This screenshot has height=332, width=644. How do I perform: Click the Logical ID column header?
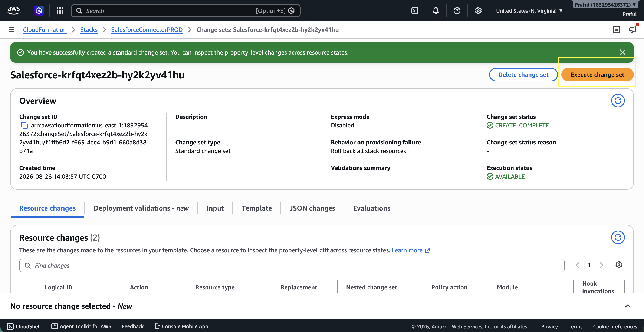click(x=59, y=287)
